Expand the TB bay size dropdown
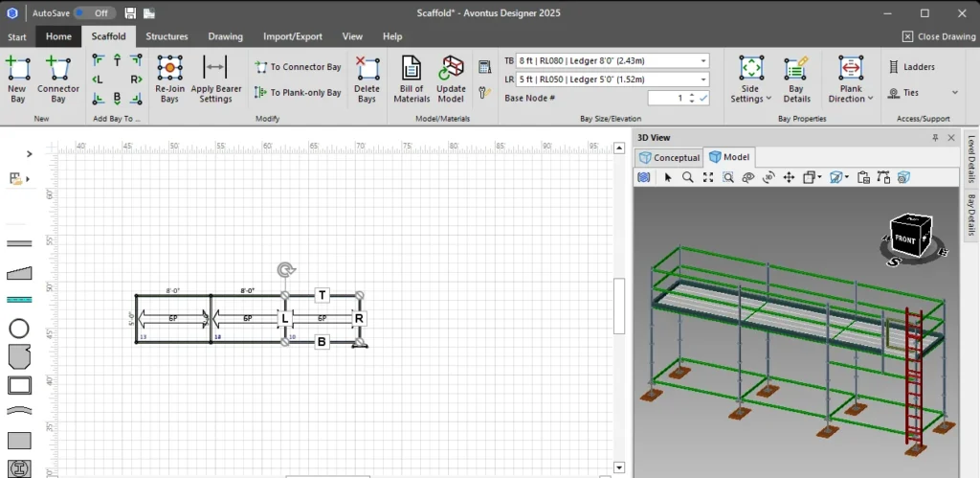The image size is (980, 478). [703, 60]
